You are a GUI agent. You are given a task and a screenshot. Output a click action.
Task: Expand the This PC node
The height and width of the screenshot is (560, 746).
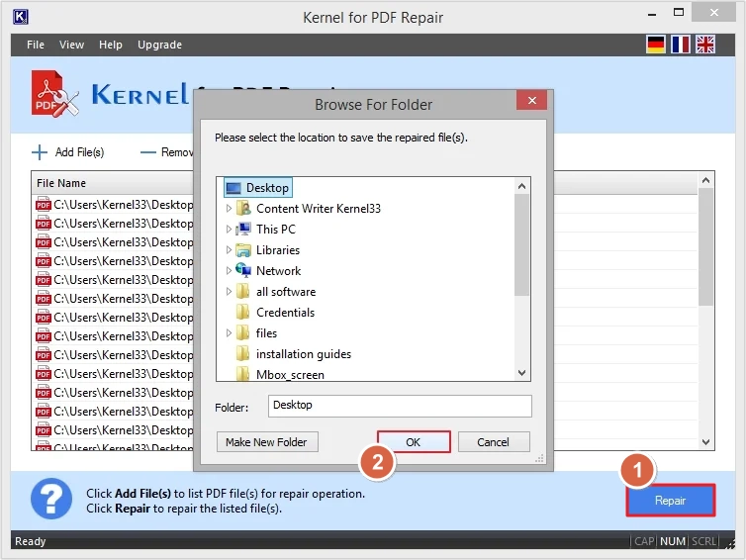(x=229, y=230)
